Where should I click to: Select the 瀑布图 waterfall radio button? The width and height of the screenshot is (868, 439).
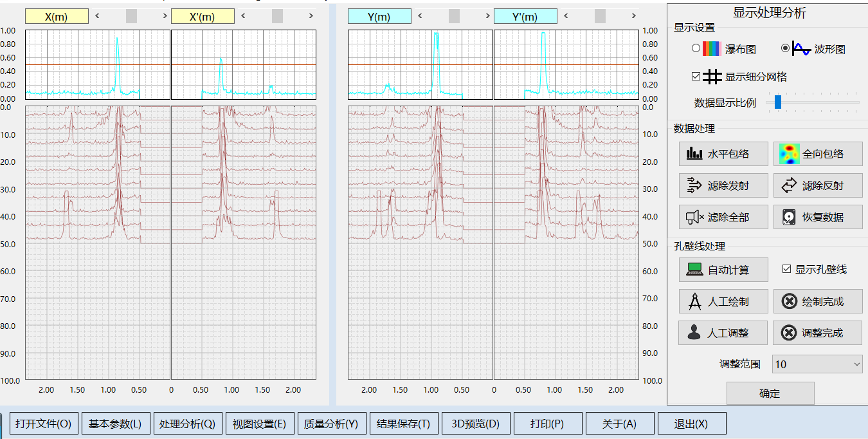tap(696, 48)
